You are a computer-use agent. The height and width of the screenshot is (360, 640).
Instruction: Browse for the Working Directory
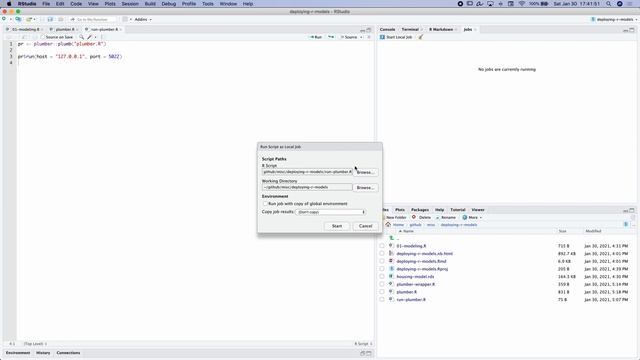pos(365,188)
